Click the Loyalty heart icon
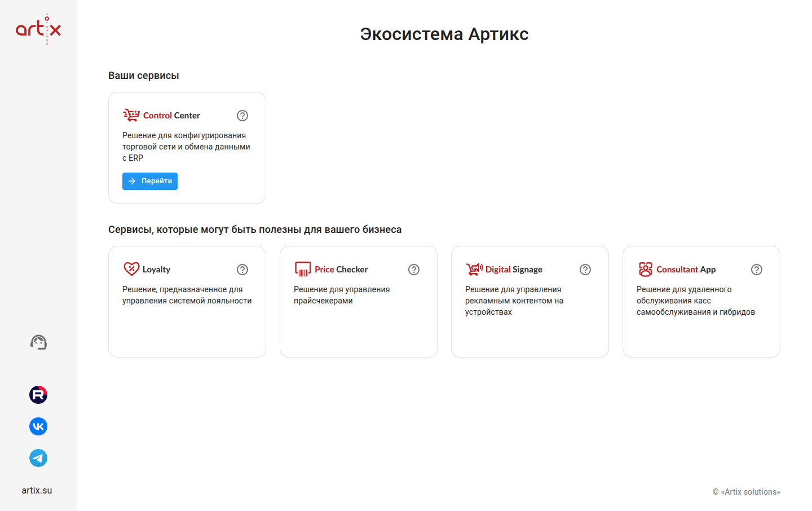This screenshot has height=511, width=812. pyautogui.click(x=131, y=269)
